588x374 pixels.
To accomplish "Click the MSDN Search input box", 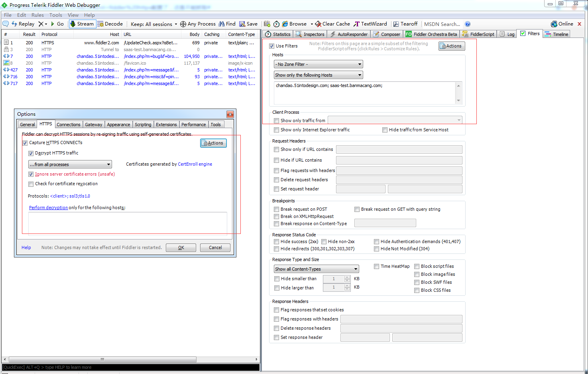I will click(442, 24).
